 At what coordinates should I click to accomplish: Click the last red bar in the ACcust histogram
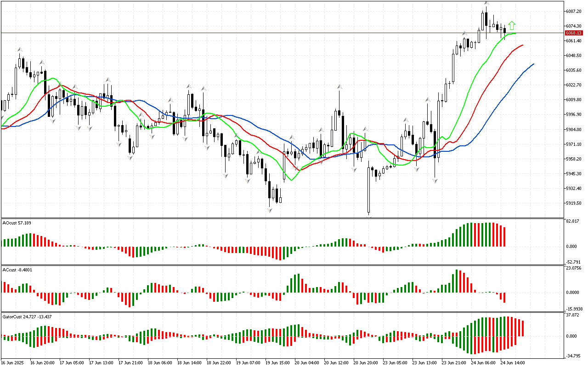point(504,297)
